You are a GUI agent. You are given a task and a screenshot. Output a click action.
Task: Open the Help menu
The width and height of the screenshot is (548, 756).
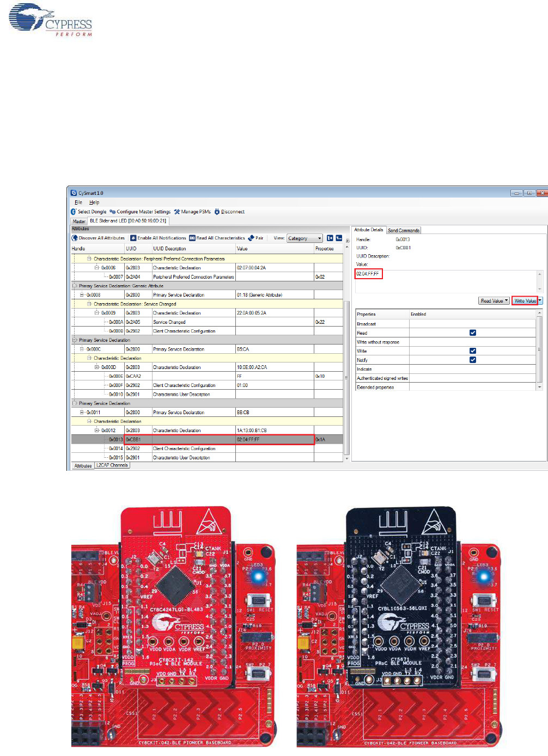pos(94,202)
